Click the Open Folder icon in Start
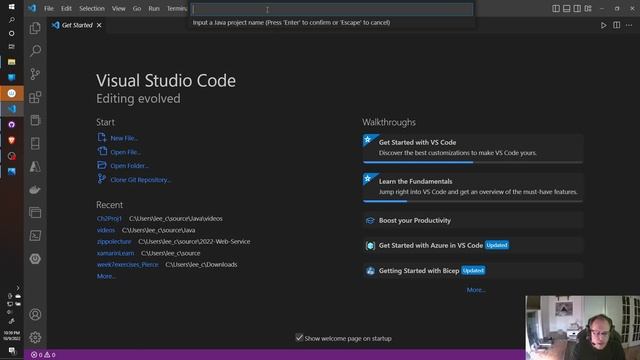Image resolution: width=640 pixels, height=360 pixels. click(102, 165)
